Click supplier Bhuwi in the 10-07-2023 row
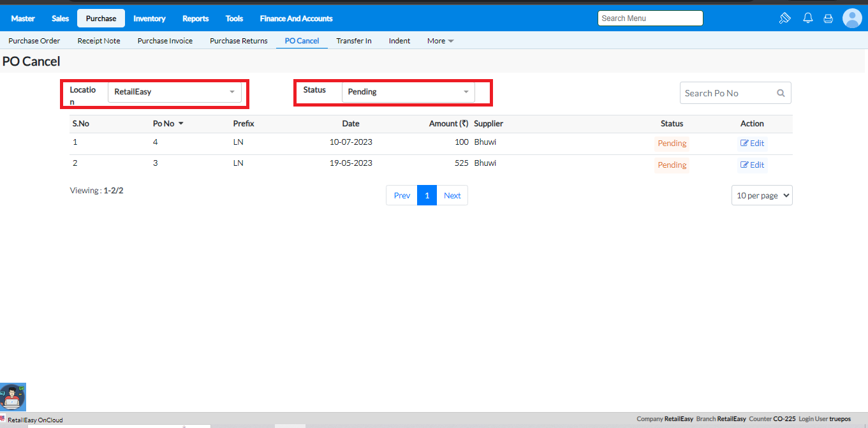 tap(485, 142)
